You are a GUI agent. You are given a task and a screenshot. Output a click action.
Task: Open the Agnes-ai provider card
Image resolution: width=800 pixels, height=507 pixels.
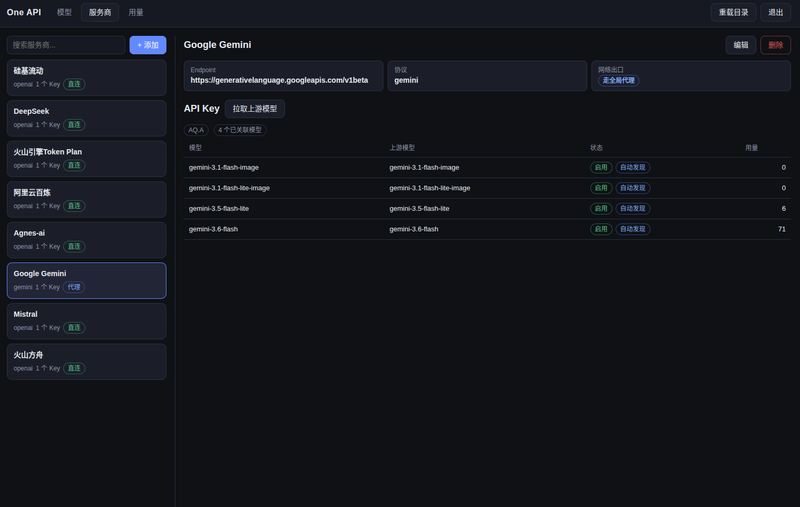[x=87, y=240]
